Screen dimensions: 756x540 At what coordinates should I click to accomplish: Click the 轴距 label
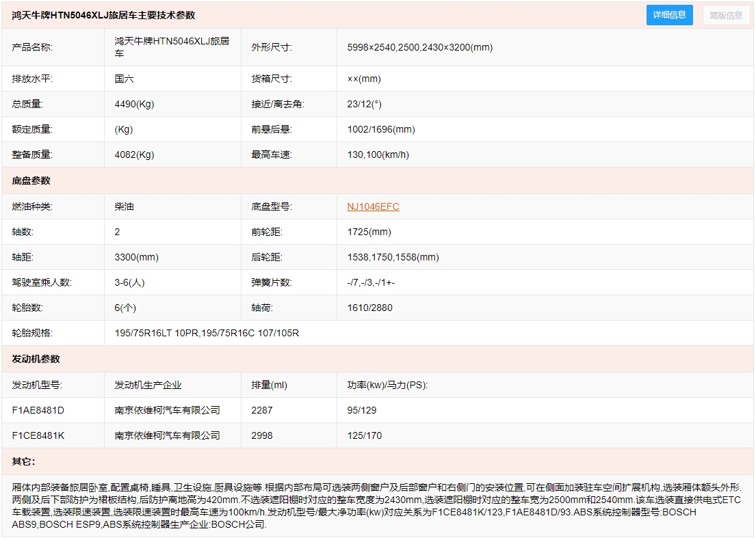23,257
